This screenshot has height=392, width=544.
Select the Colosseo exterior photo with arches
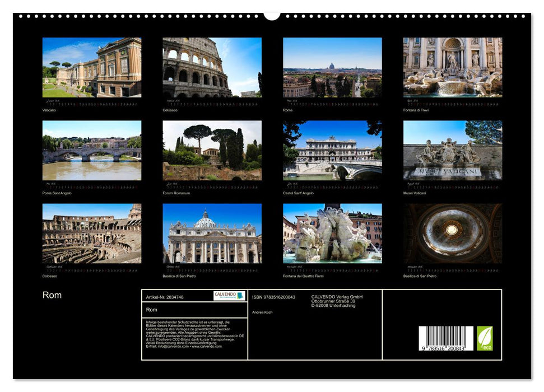[x=212, y=68]
